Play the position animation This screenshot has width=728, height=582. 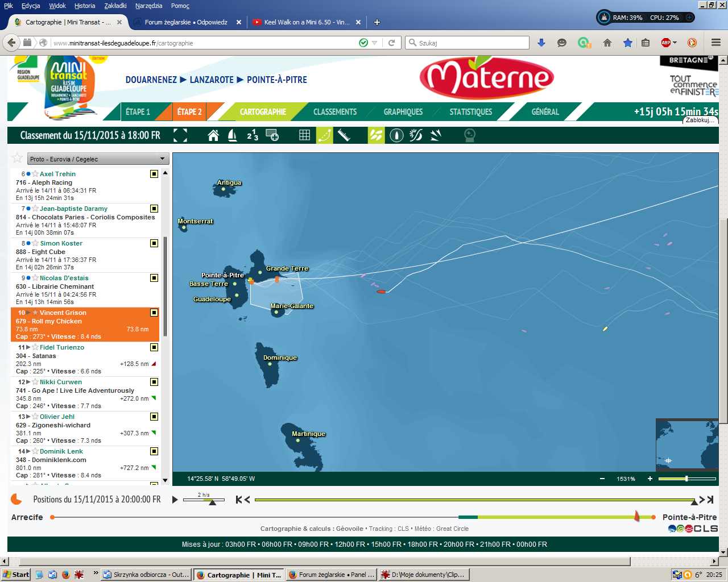[x=175, y=500]
